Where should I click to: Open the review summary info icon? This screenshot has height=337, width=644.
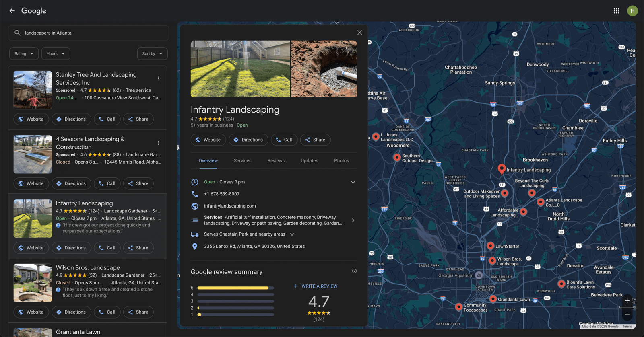[x=354, y=271]
